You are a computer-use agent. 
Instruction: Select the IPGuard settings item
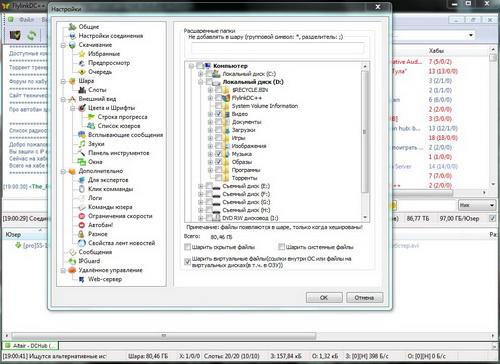[x=89, y=261]
